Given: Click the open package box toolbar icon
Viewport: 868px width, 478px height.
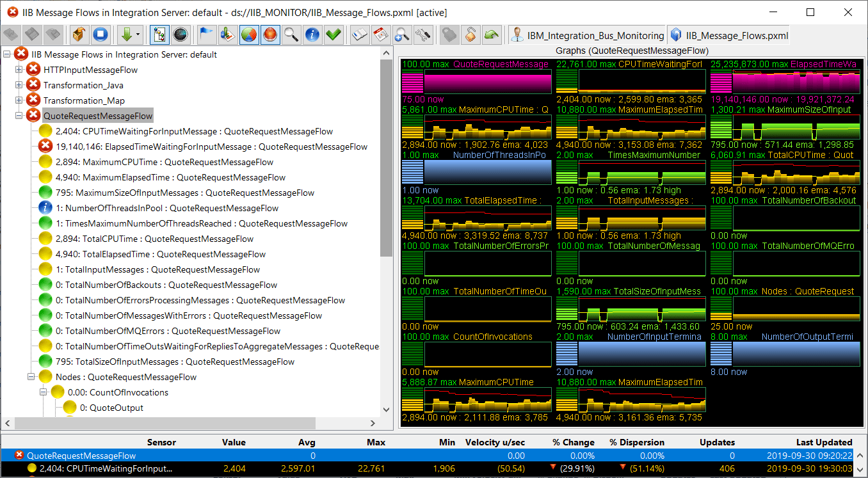Looking at the screenshot, I should (80, 35).
